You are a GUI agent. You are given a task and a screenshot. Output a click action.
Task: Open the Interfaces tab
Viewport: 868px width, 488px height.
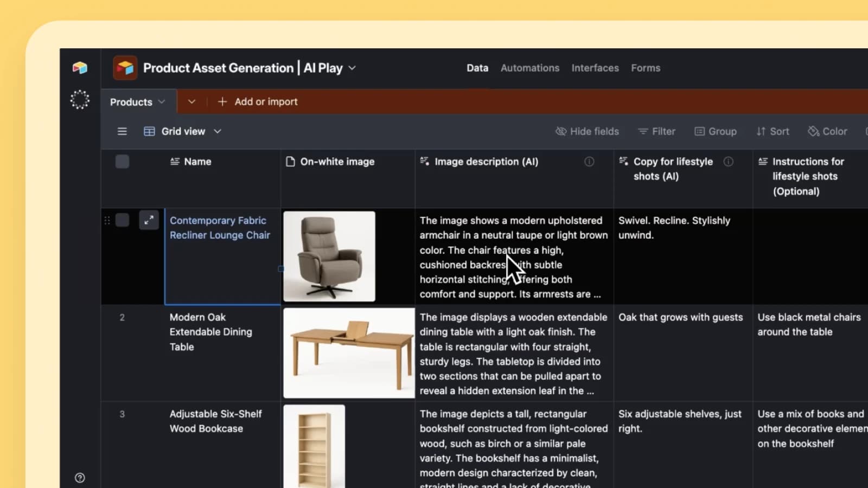coord(595,68)
